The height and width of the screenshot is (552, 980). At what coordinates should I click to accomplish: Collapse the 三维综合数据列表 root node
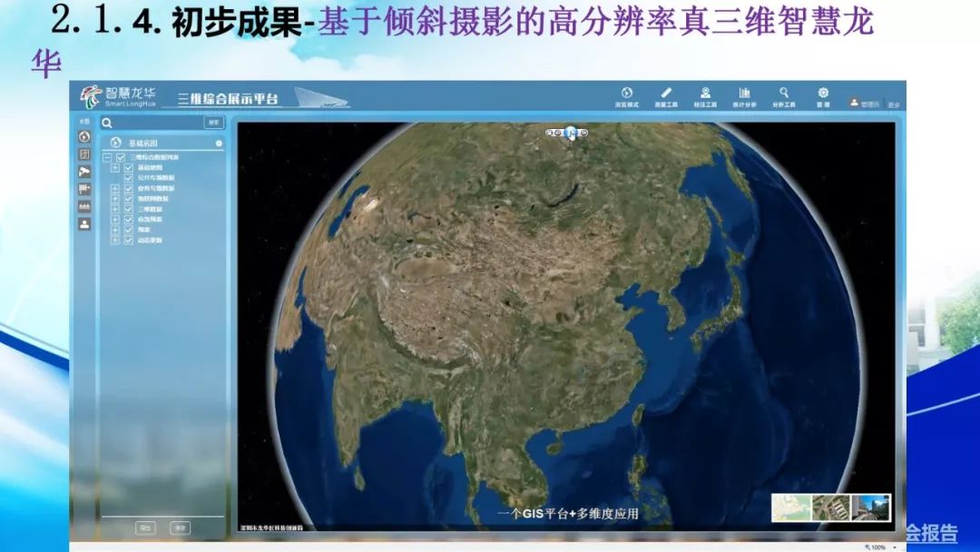[107, 158]
